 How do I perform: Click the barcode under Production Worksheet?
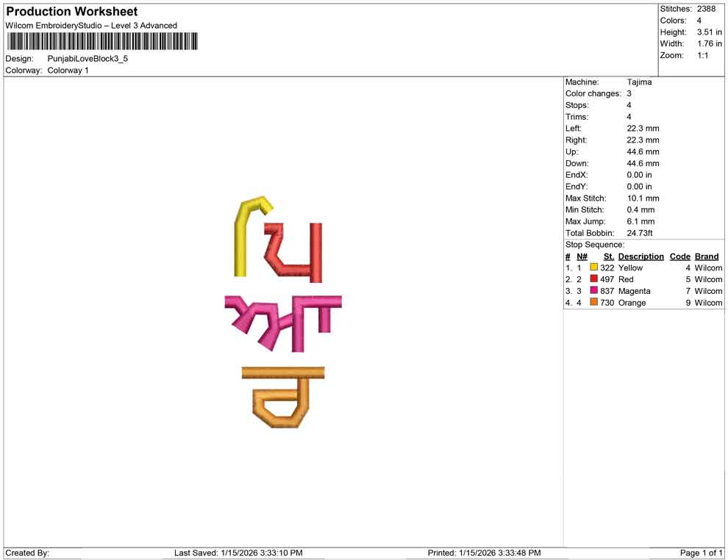pyautogui.click(x=103, y=42)
